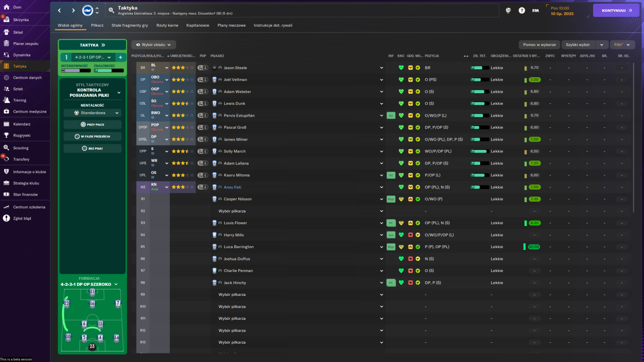644x362 pixels.
Task: Click the Brighton club badge
Action: click(87, 10)
